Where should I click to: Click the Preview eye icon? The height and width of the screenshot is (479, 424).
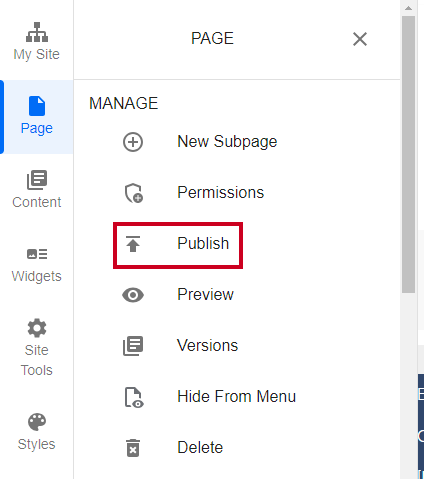(133, 295)
